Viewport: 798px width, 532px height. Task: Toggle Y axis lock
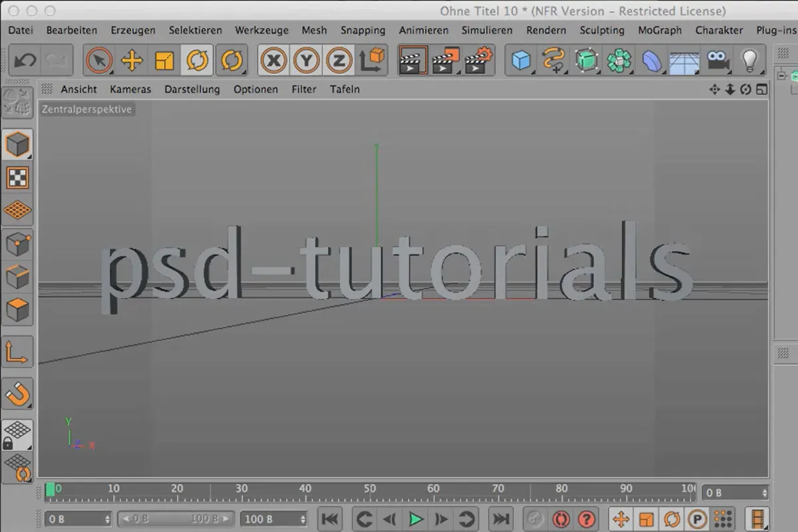306,61
